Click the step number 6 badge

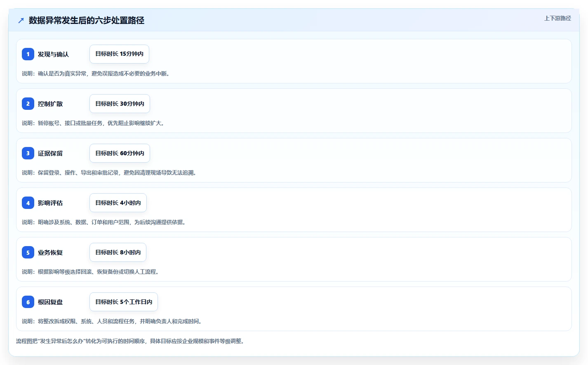(28, 302)
